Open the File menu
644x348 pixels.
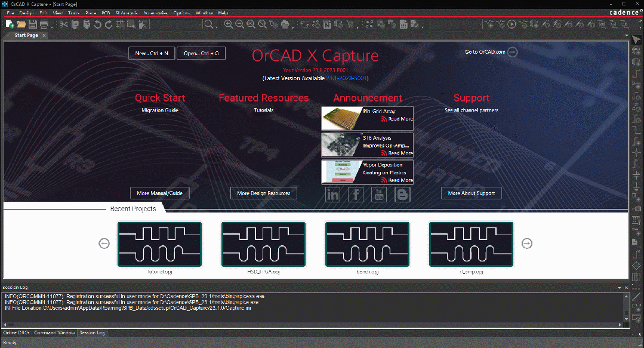click(10, 13)
